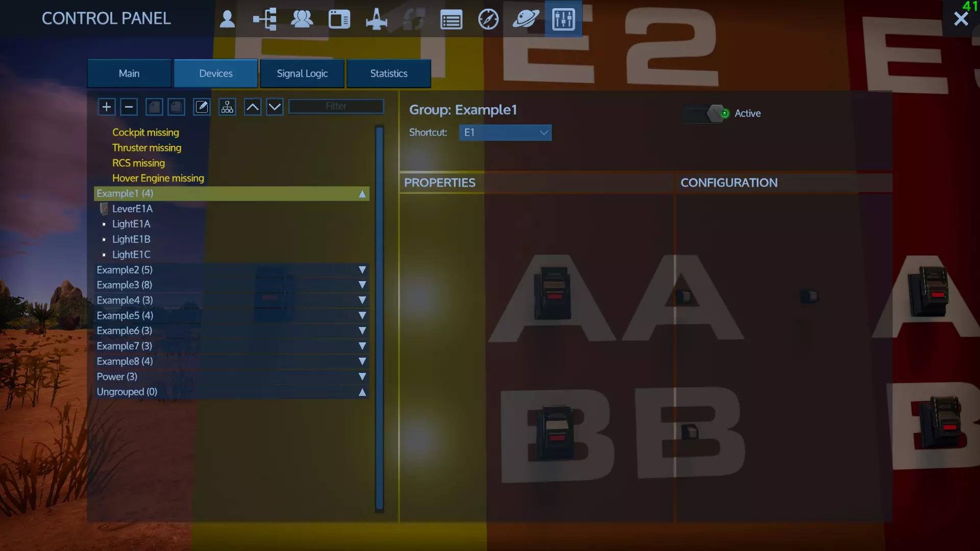Open the Shortcut E1 dropdown

(x=505, y=133)
